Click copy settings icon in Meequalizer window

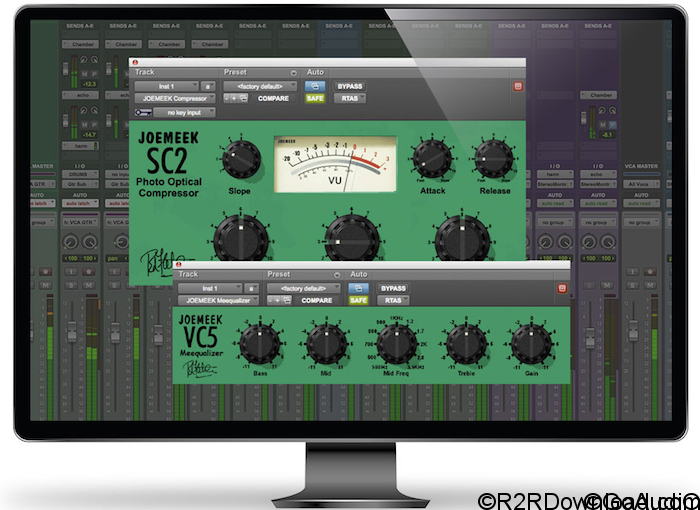click(x=287, y=301)
